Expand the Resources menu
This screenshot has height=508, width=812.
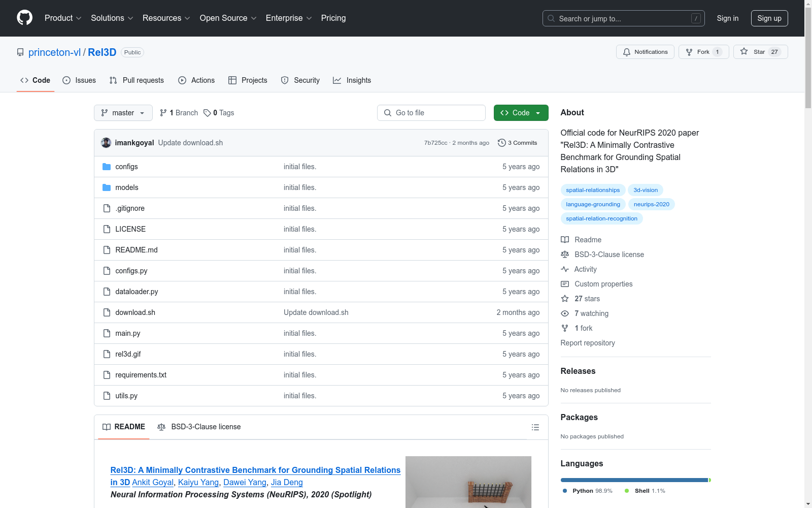[x=166, y=18]
